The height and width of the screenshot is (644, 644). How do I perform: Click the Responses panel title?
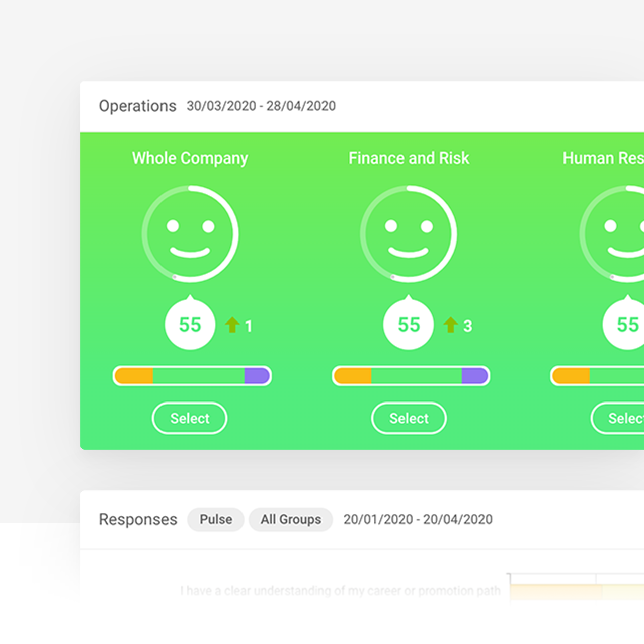pos(138,519)
